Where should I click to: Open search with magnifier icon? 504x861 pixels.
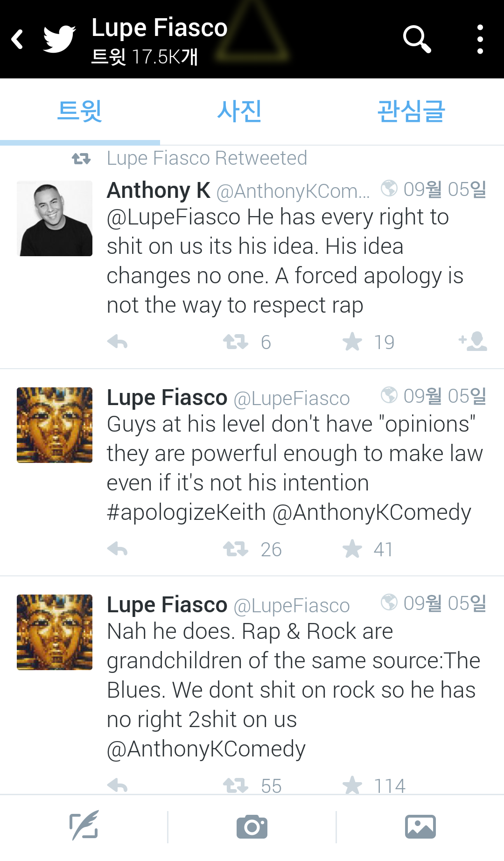pos(416,39)
